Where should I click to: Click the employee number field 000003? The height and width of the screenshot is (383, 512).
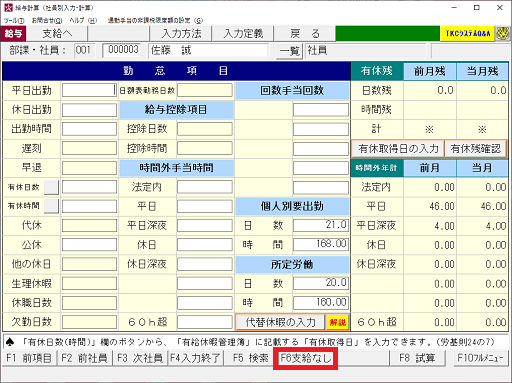click(x=121, y=51)
